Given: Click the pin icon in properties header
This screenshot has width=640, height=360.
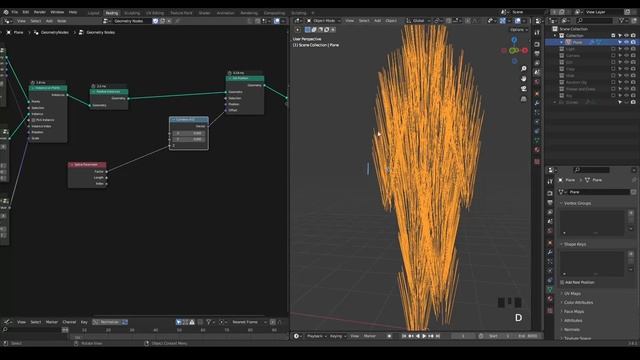Looking at the screenshot, I should tap(633, 180).
